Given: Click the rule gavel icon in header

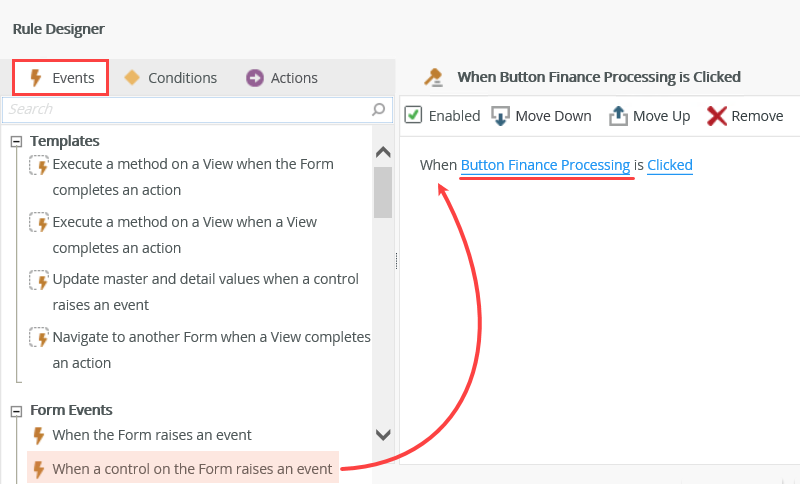Looking at the screenshot, I should 433,77.
